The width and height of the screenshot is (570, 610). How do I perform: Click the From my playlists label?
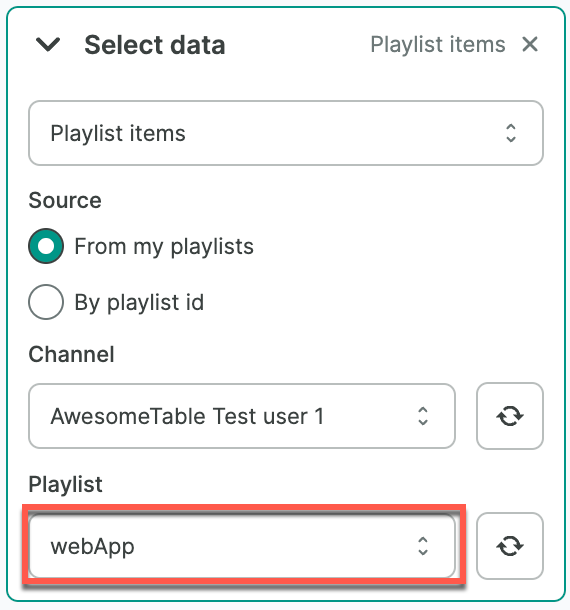point(164,247)
